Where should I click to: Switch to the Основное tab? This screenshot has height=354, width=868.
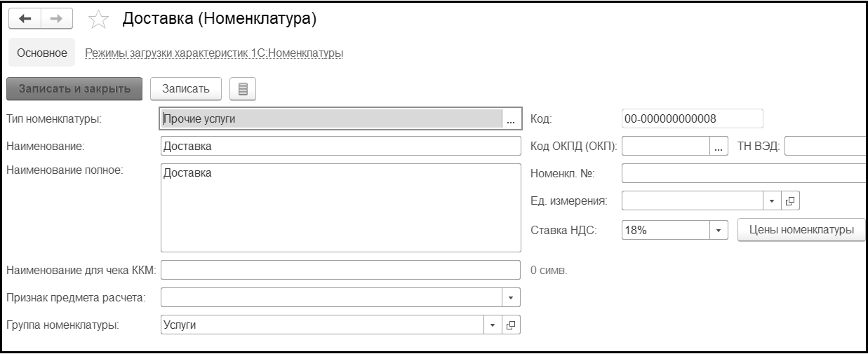pyautogui.click(x=42, y=53)
